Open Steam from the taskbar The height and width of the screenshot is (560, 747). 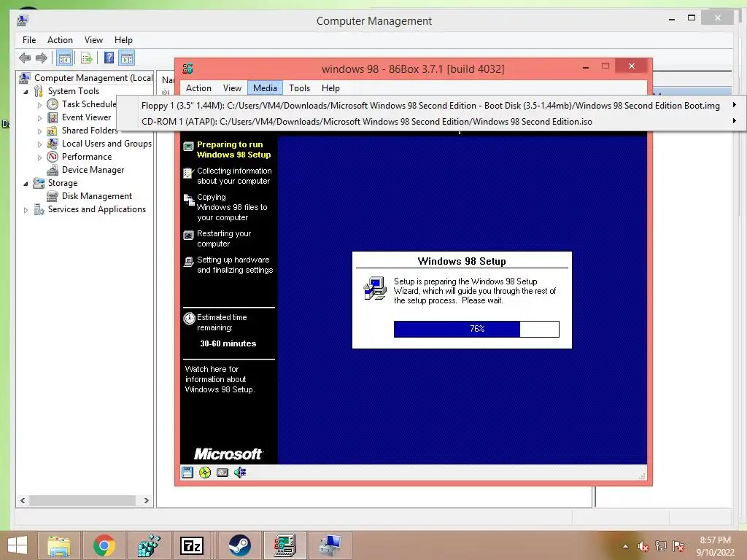pos(239,545)
